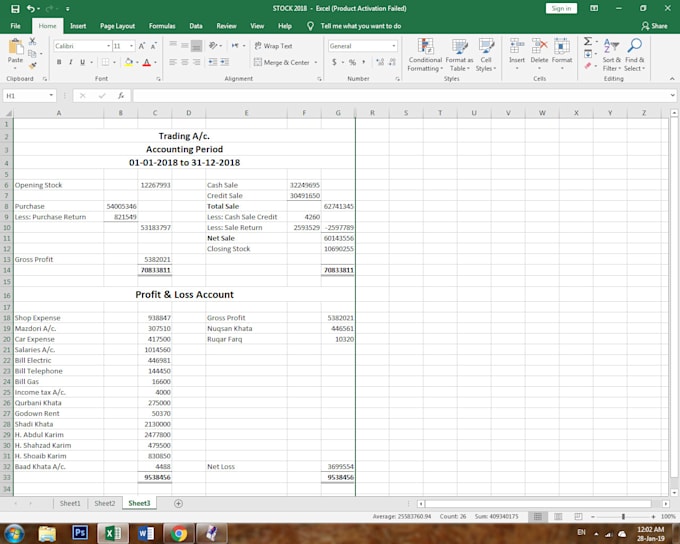
Task: Adjust the zoom slider in status bar
Action: pyautogui.click(x=624, y=516)
